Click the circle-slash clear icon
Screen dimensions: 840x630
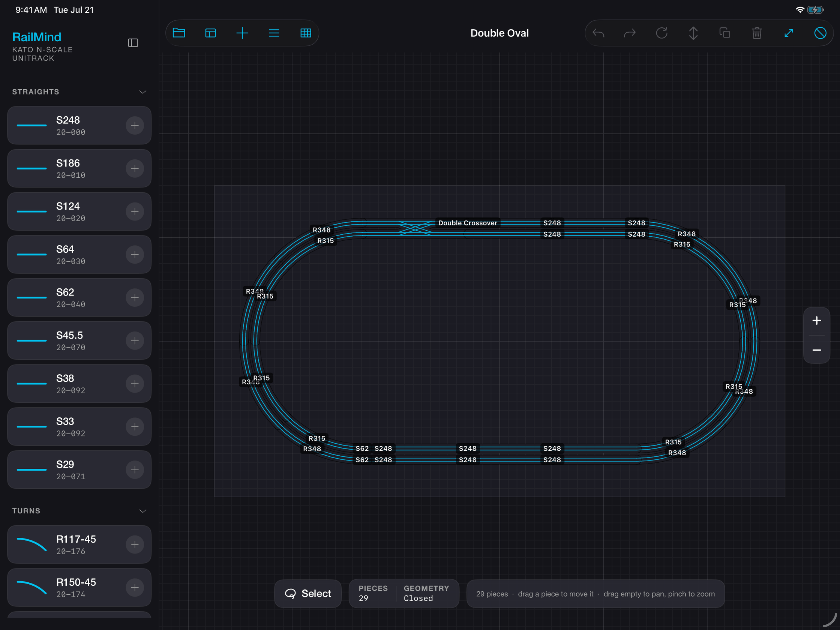coord(820,33)
